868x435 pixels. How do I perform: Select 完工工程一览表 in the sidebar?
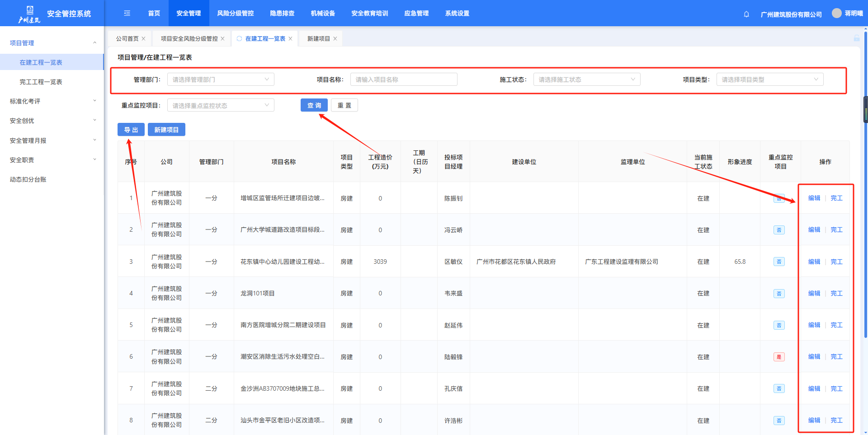tap(41, 82)
